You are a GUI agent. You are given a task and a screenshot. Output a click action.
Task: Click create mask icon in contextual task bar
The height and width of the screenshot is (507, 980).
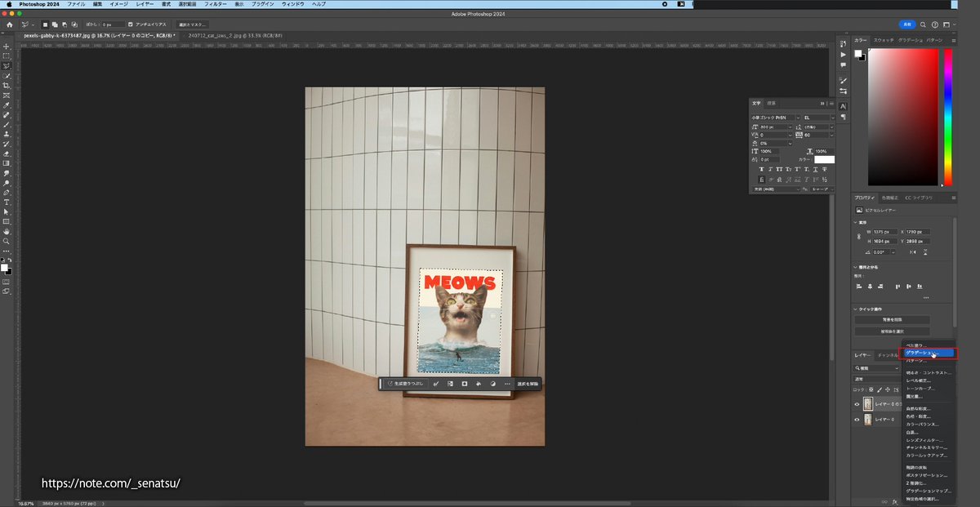(464, 384)
